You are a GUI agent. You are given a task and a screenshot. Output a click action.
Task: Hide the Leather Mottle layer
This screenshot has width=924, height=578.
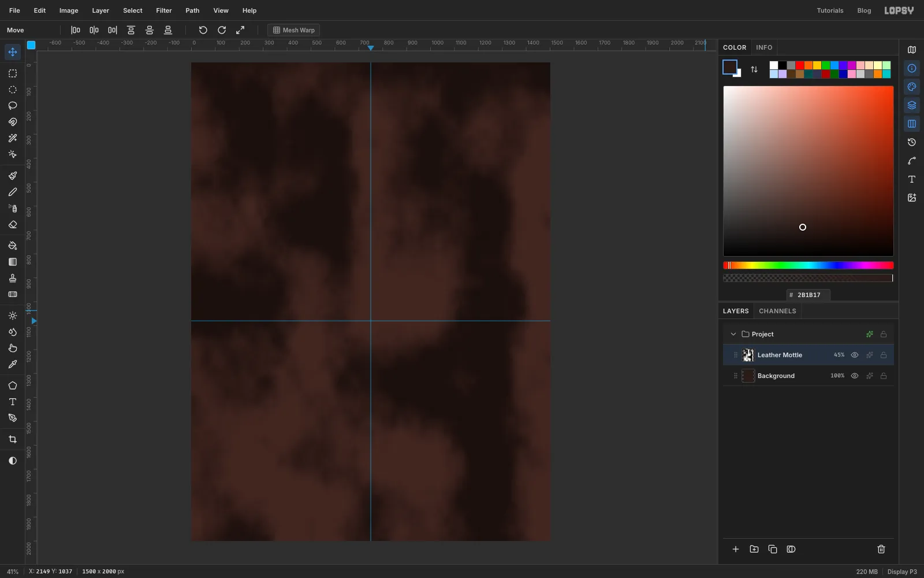(855, 355)
